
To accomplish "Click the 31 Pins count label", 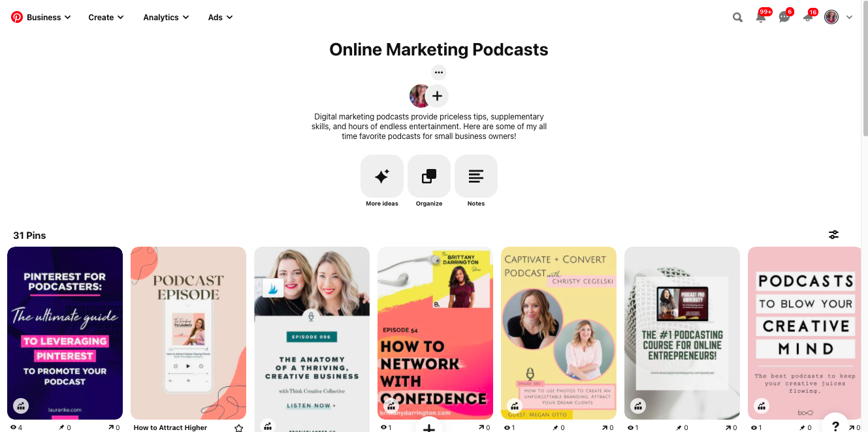I will click(29, 236).
